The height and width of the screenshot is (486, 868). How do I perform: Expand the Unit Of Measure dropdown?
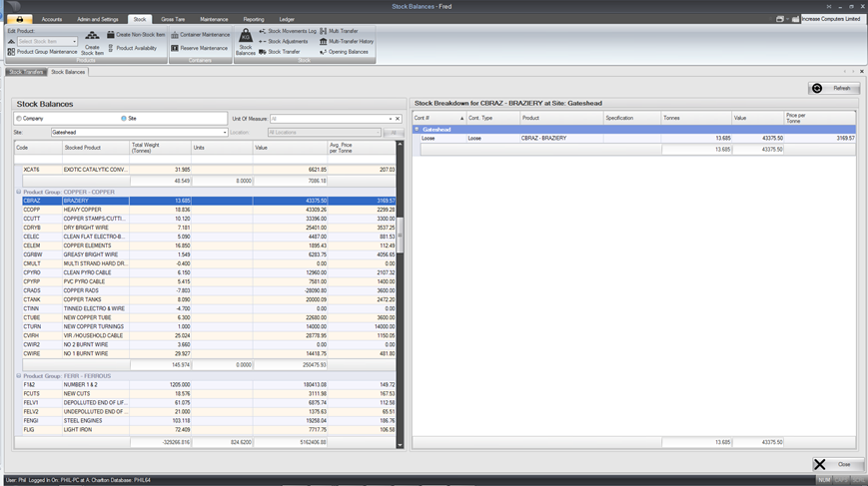(x=390, y=119)
